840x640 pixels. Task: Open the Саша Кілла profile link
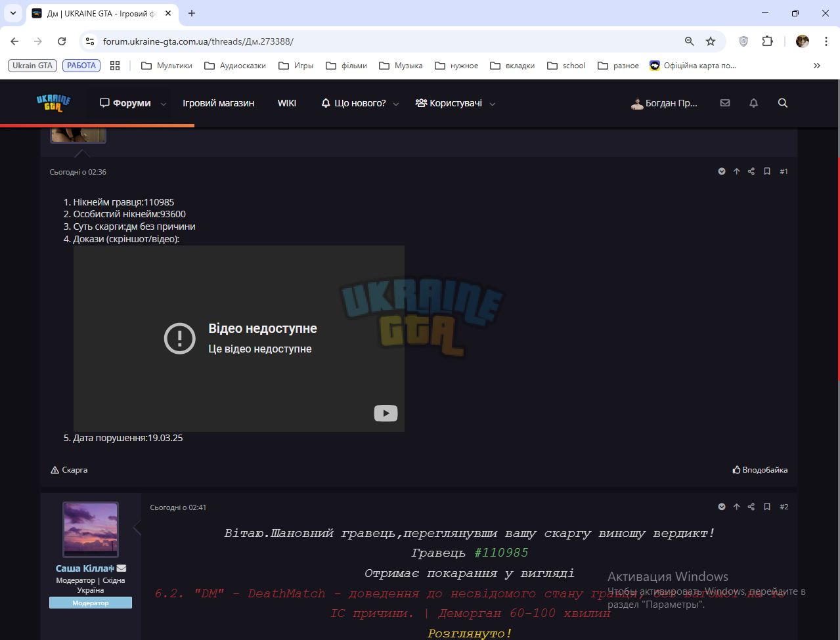pos(85,568)
